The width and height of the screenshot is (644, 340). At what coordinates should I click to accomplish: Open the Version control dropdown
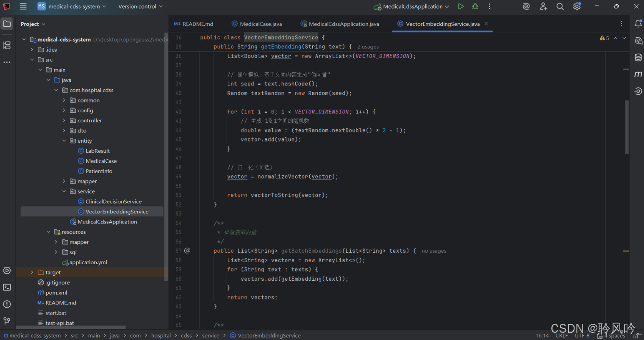tap(140, 6)
